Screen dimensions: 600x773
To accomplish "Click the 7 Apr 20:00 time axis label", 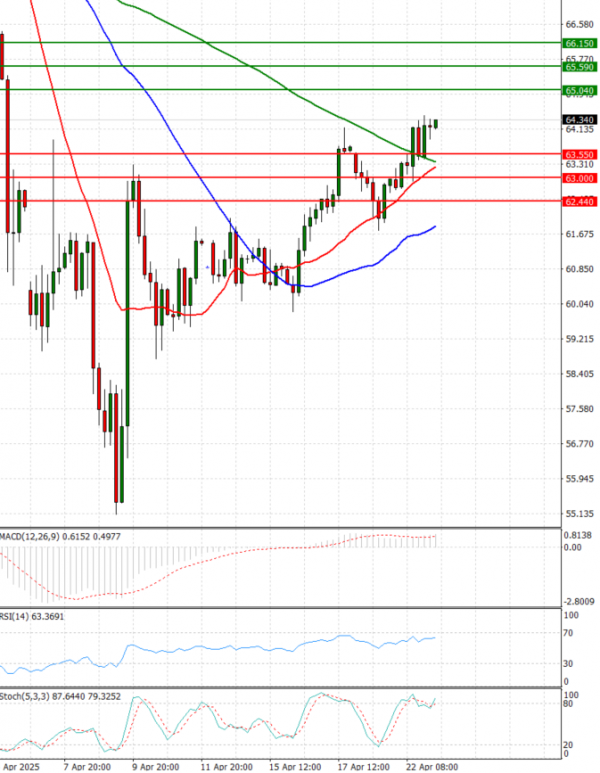I will [87, 767].
